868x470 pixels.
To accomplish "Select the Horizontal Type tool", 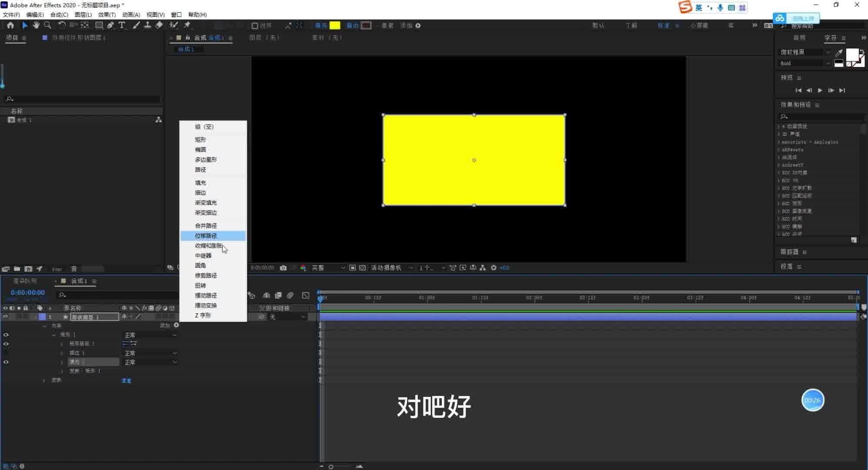I will coord(122,25).
